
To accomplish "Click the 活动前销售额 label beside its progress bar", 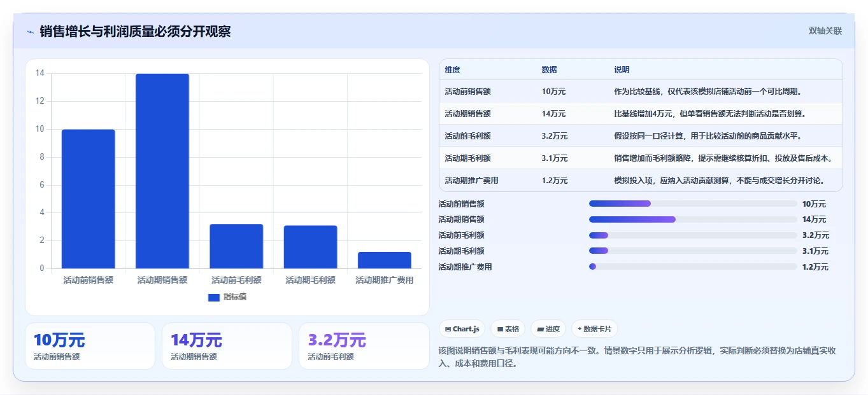I will click(x=462, y=204).
